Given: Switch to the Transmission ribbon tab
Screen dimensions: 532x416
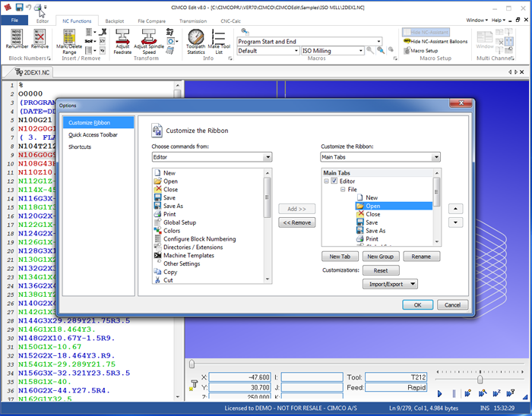Looking at the screenshot, I should [x=193, y=21].
